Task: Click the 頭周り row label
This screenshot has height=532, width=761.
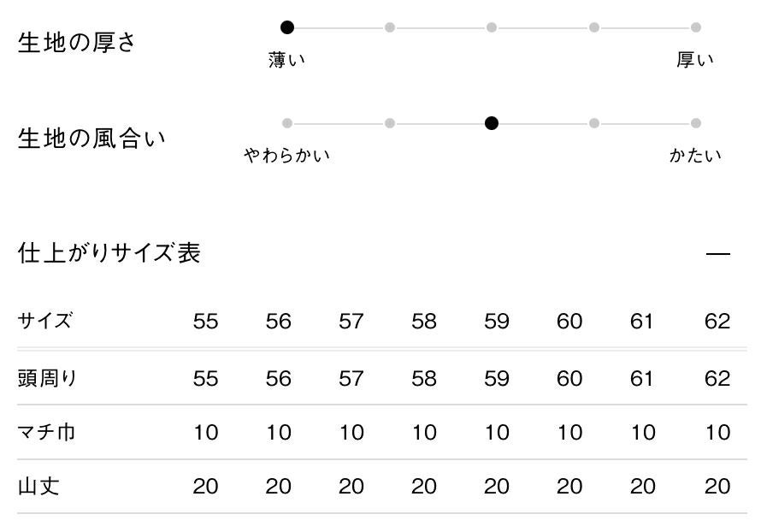Action: (x=48, y=378)
